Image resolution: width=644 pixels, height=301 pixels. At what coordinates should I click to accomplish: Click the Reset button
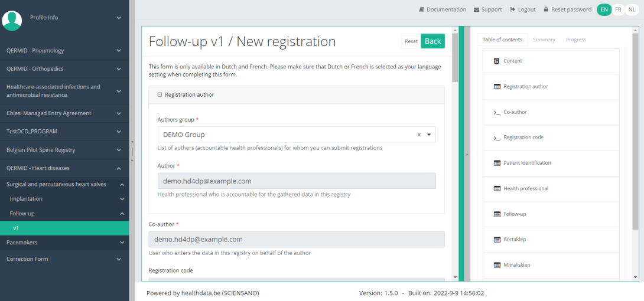click(411, 41)
